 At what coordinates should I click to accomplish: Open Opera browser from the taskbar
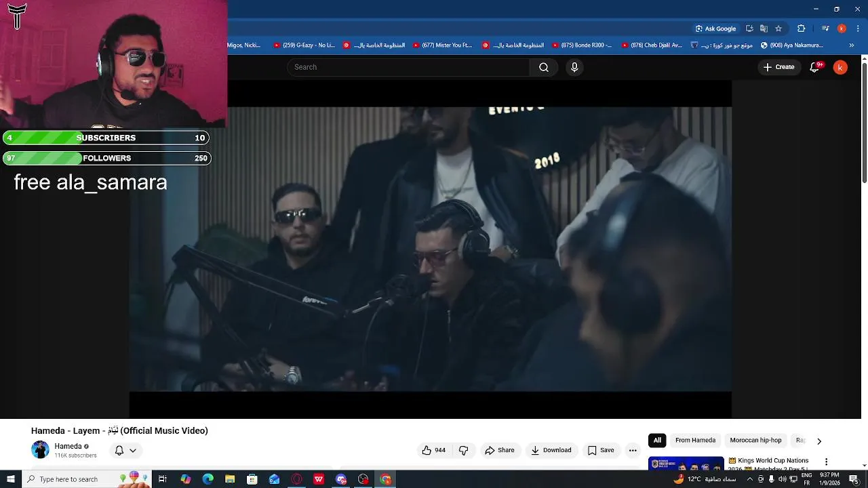pyautogui.click(x=297, y=479)
